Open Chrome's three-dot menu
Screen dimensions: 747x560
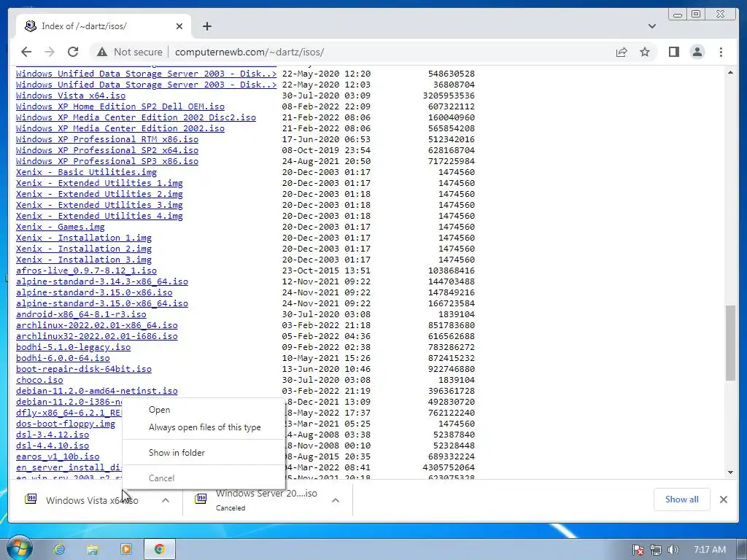(x=721, y=52)
